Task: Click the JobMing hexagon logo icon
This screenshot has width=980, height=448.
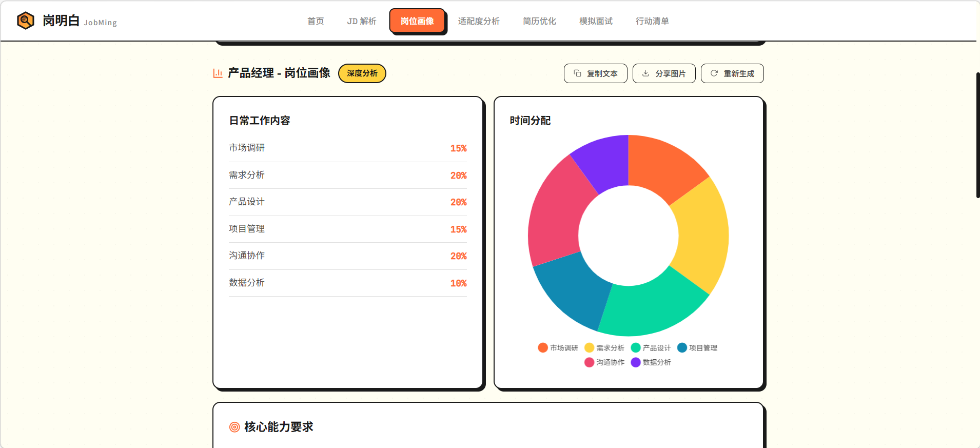Action: click(x=25, y=21)
